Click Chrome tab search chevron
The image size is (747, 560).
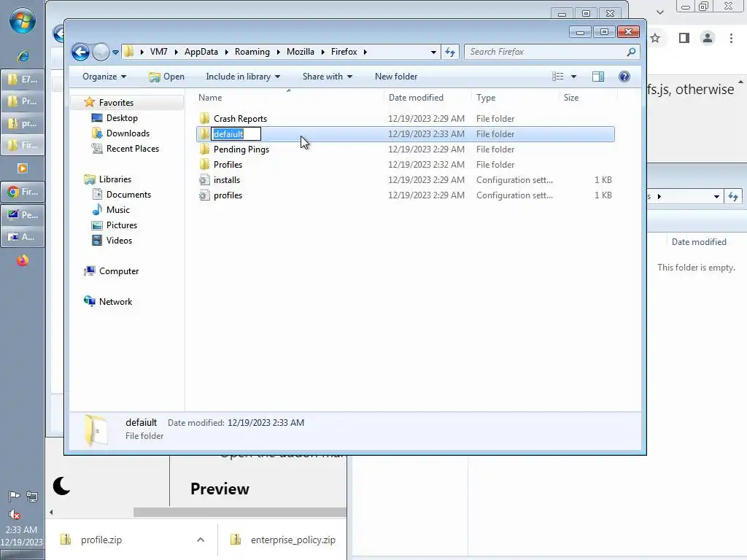click(659, 12)
